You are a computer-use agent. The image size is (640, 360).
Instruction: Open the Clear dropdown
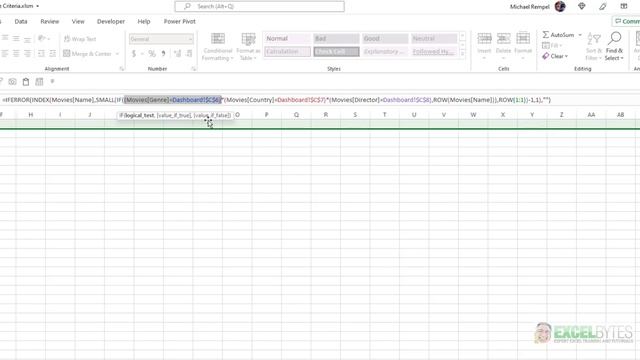click(555, 56)
